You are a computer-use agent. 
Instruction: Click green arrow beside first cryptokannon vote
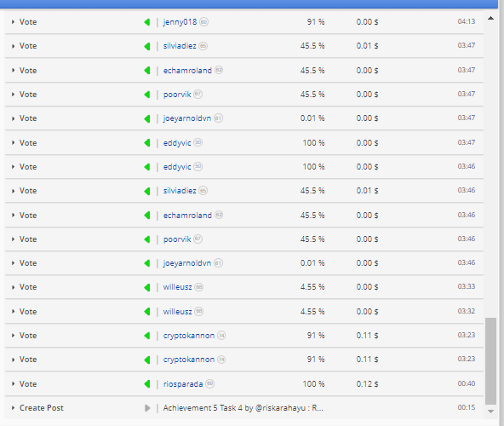[147, 336]
